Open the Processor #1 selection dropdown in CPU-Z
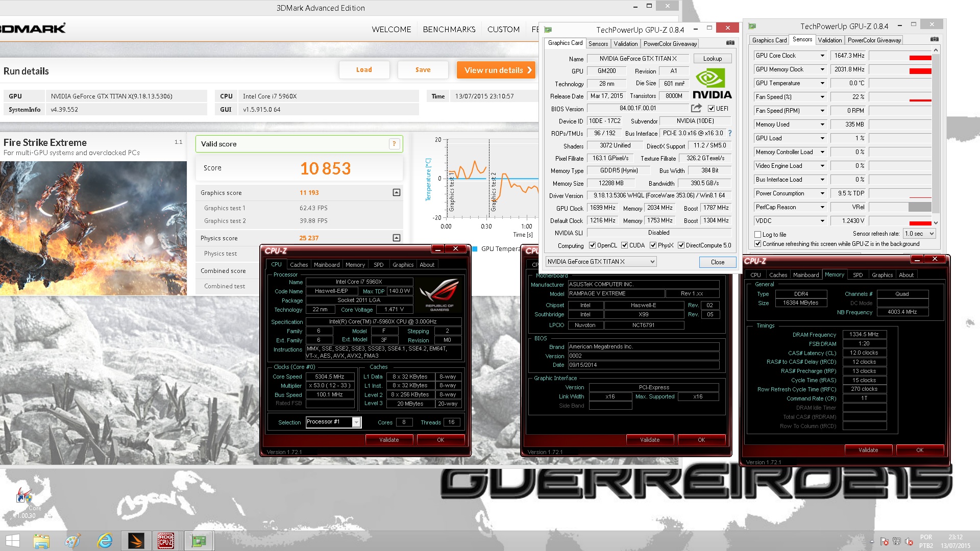Image resolution: width=980 pixels, height=551 pixels. point(333,422)
